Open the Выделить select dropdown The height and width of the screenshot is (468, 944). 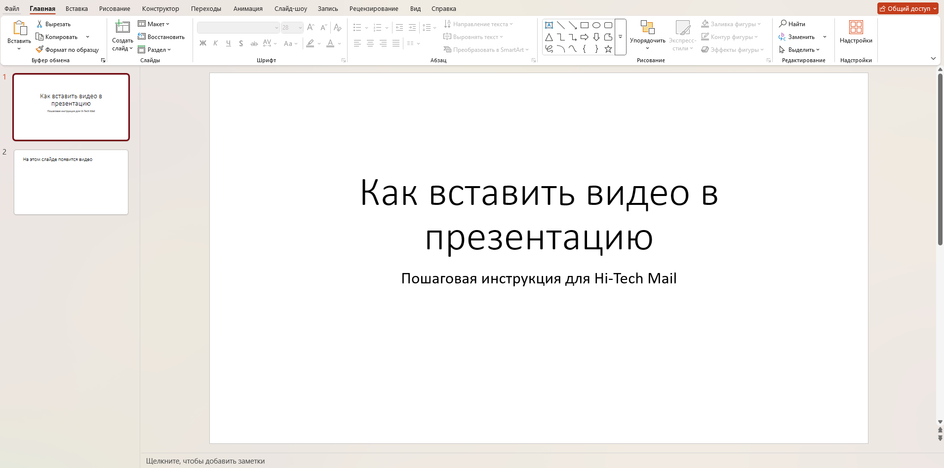800,50
